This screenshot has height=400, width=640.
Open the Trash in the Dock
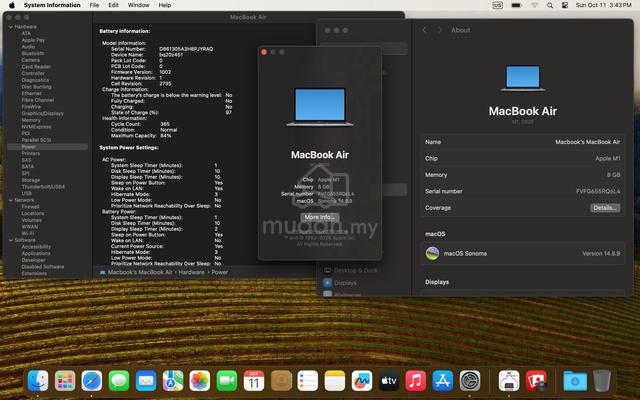(602, 380)
